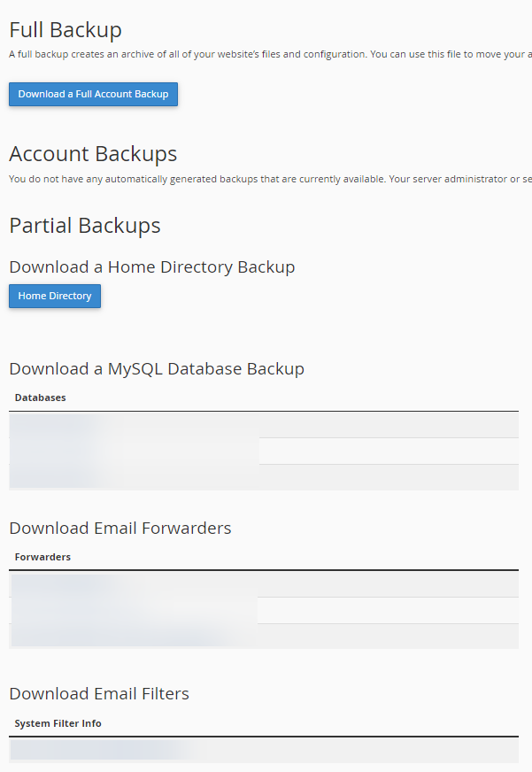The height and width of the screenshot is (772, 532).
Task: Click the Download a MySQL Database Backup heading
Action: pos(157,369)
